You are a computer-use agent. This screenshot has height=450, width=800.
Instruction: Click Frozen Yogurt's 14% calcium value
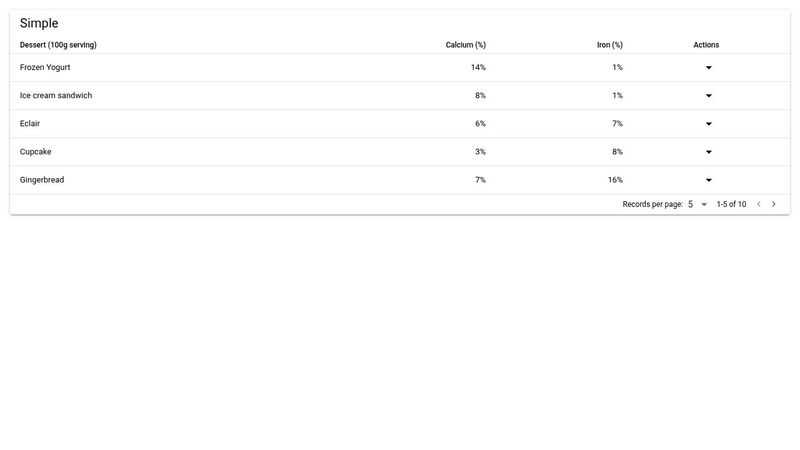coord(478,68)
